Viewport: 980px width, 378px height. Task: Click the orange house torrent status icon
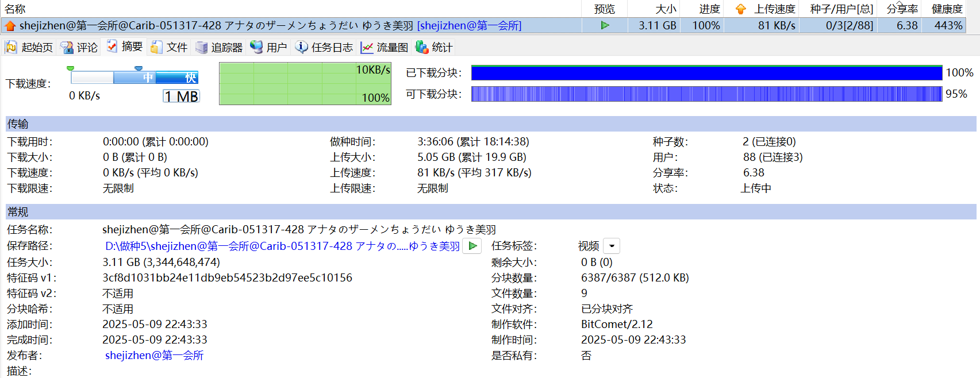pos(10,26)
